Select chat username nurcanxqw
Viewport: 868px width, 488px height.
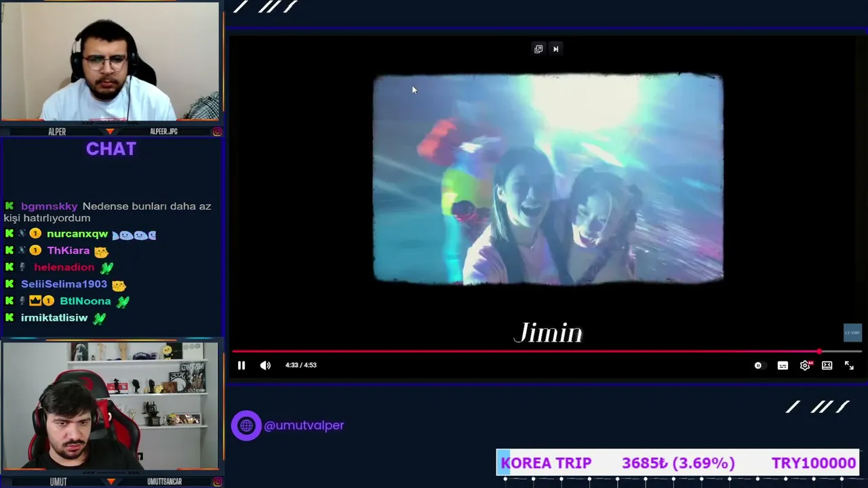click(77, 234)
